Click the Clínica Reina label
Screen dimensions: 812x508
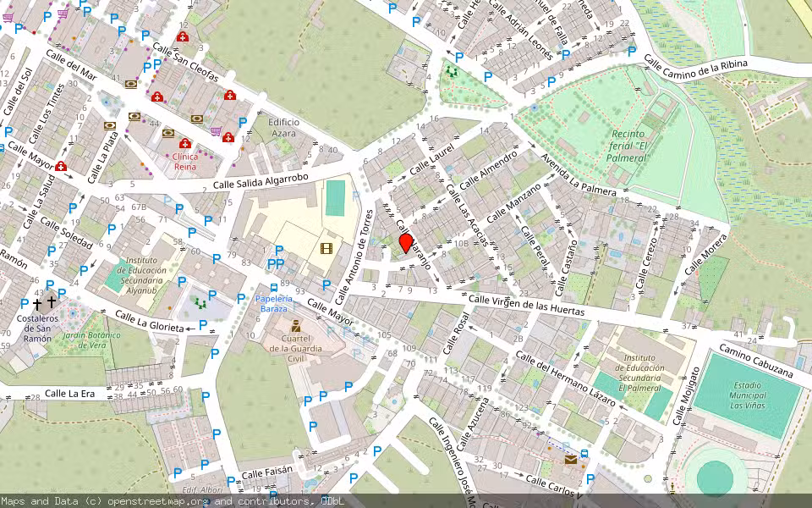tap(185, 161)
